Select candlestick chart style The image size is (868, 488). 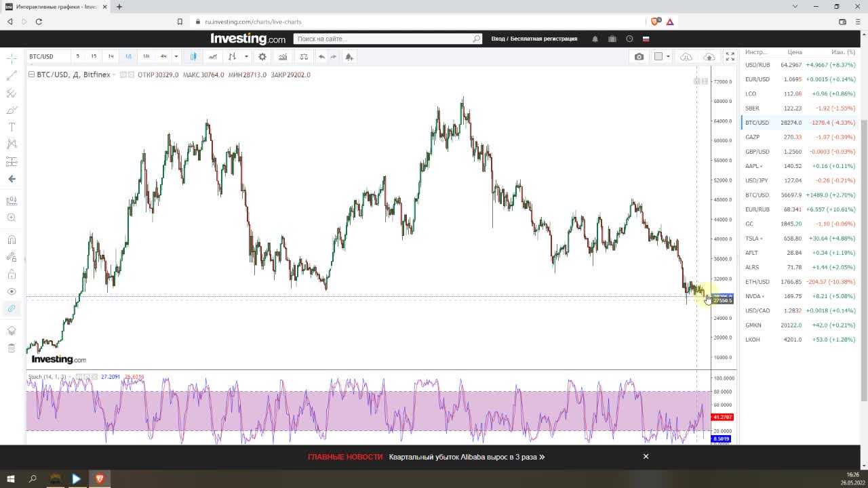193,56
